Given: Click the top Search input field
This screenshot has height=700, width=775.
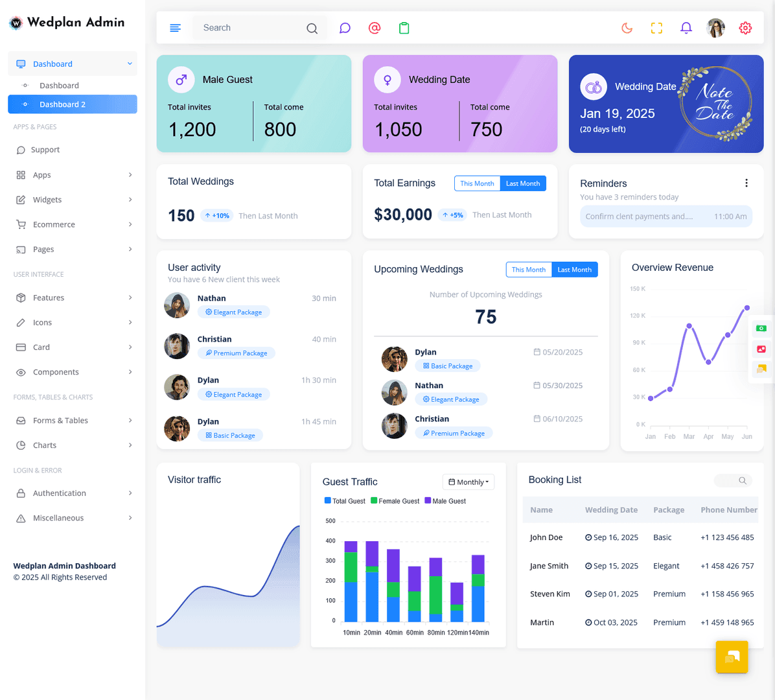Looking at the screenshot, I should [249, 28].
